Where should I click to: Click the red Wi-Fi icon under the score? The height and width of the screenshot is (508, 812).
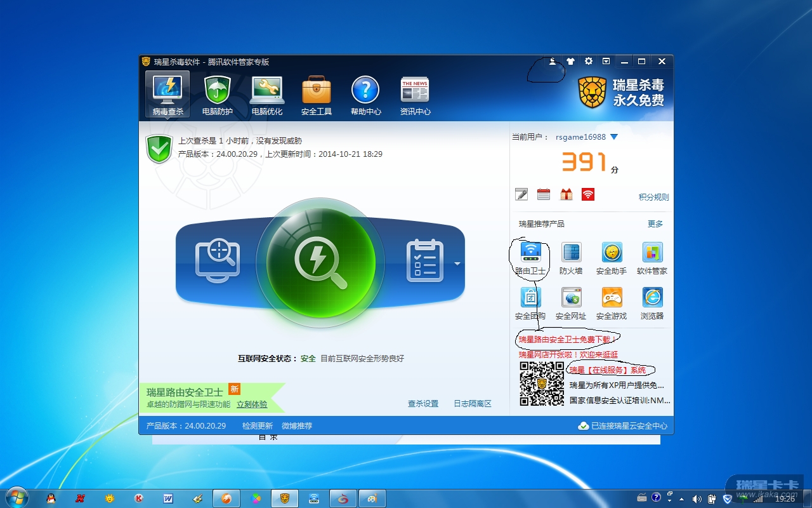pyautogui.click(x=588, y=194)
